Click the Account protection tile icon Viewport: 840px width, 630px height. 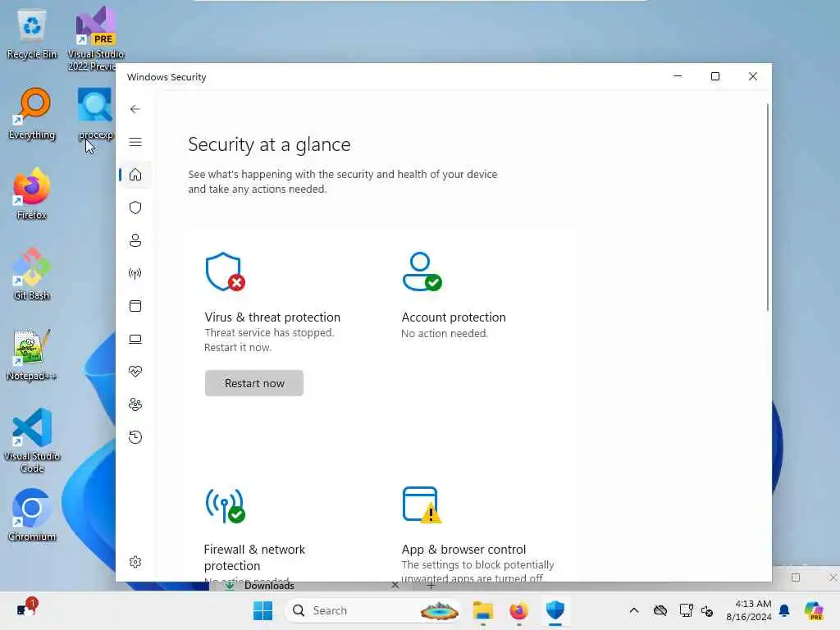[422, 272]
